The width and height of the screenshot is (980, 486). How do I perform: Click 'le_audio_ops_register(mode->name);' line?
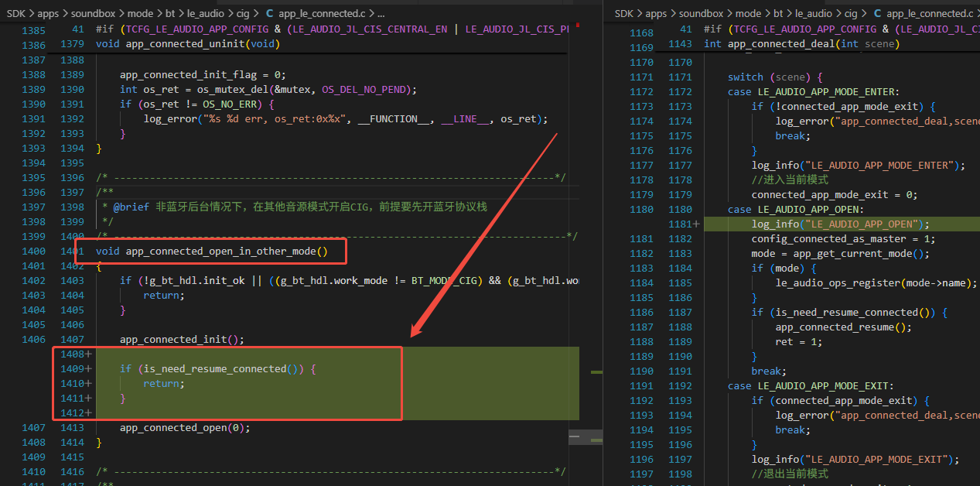tap(876, 283)
